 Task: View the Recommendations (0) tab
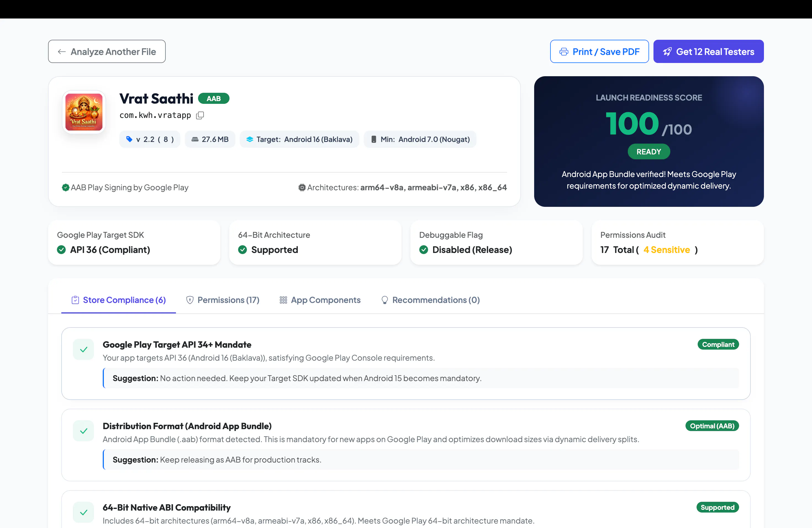pos(431,300)
